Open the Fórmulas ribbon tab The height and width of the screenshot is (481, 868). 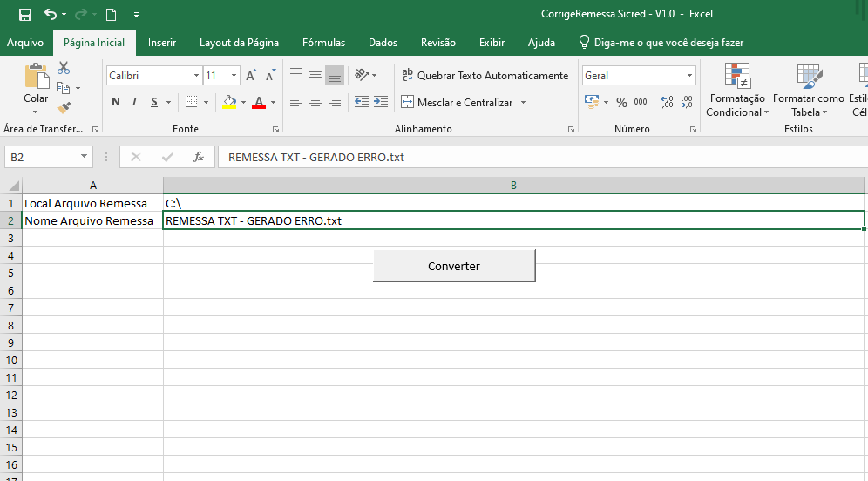pyautogui.click(x=323, y=43)
